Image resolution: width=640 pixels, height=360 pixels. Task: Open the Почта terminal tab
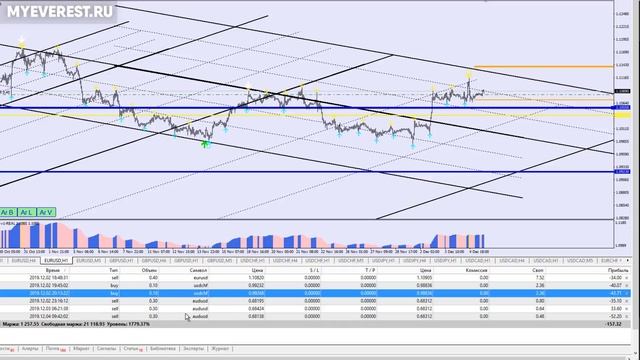click(55, 349)
